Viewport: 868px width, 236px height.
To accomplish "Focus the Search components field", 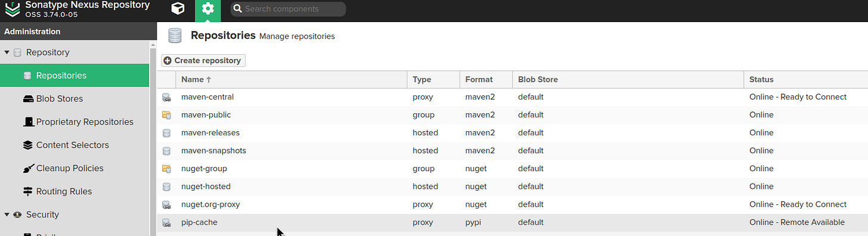I will click(288, 9).
